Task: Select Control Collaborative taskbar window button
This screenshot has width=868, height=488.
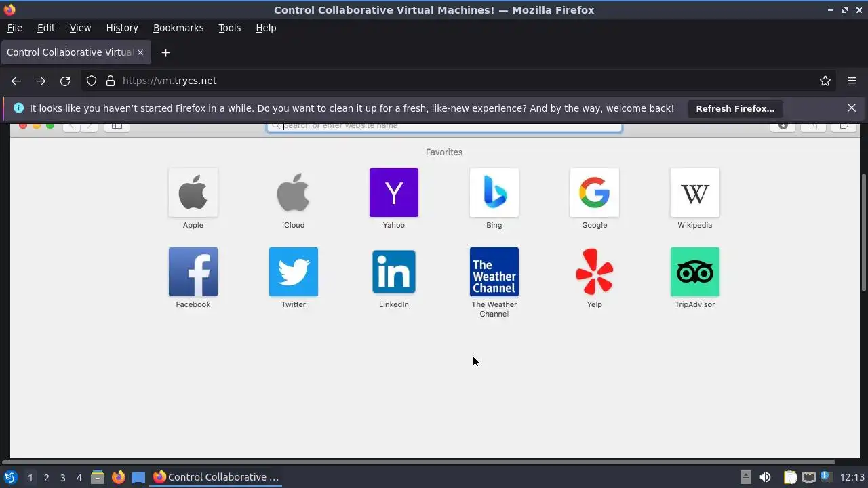Action: pyautogui.click(x=217, y=477)
